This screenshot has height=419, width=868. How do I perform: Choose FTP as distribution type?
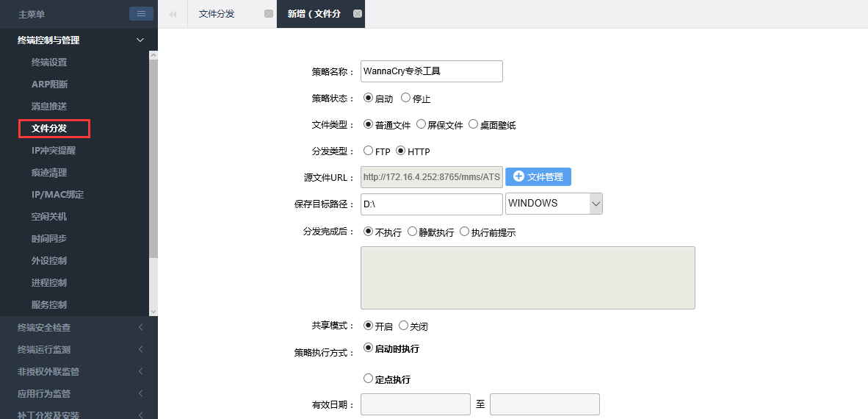(x=369, y=151)
